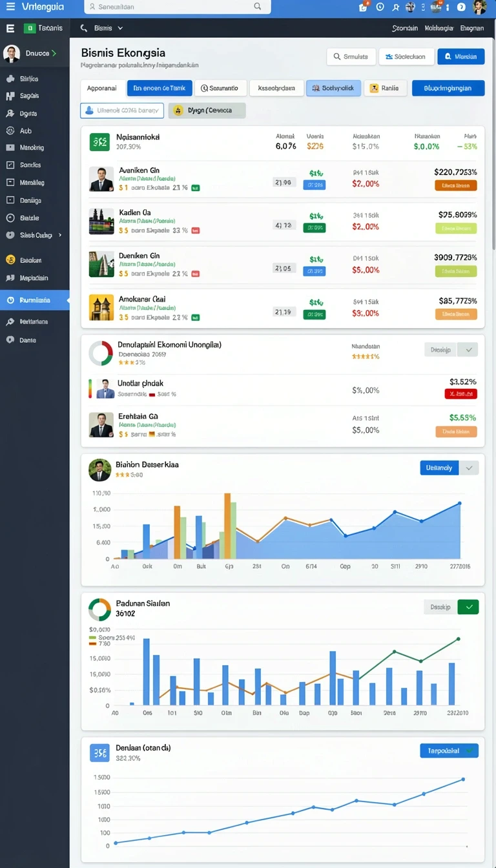Click the 21,96 value in Avaniken Gin row

(x=284, y=183)
